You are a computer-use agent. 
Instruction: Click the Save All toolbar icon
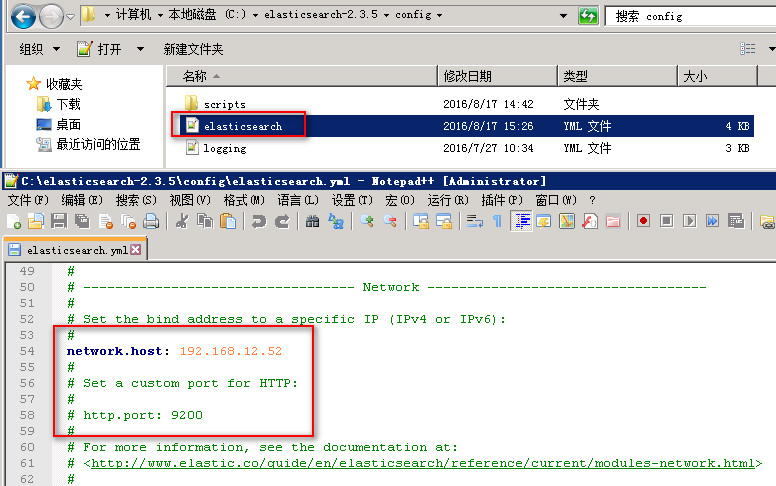(82, 221)
